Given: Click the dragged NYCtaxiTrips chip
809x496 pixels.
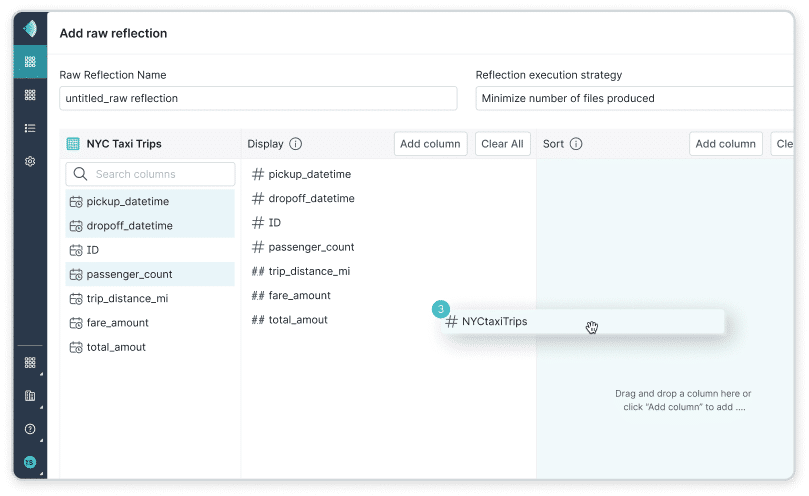Looking at the screenshot, I should tap(582, 322).
